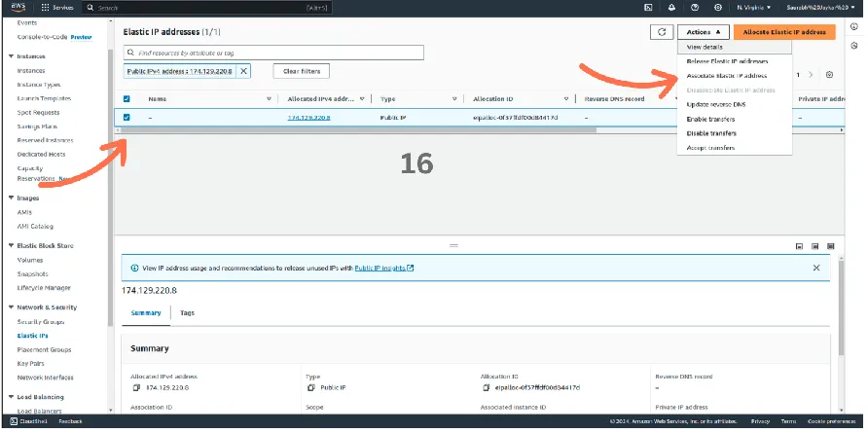
Task: Choose Enable transfers
Action: 735,119
